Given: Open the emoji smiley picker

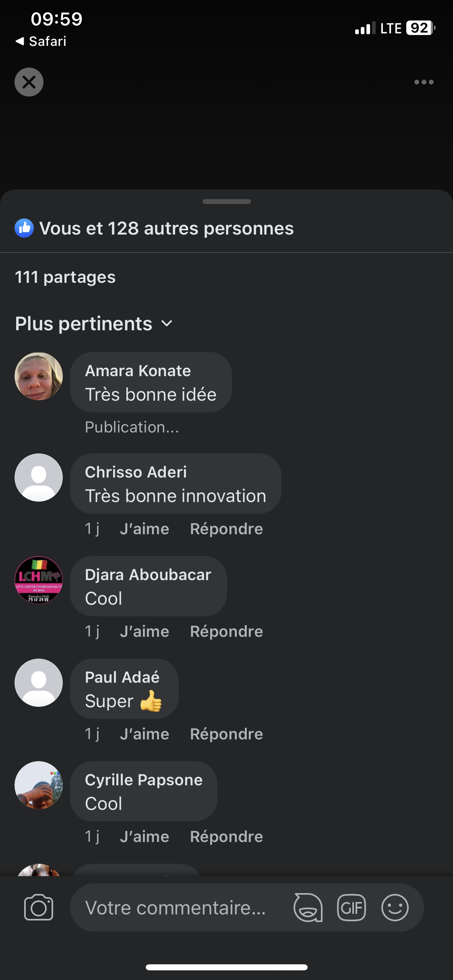Looking at the screenshot, I should click(395, 908).
